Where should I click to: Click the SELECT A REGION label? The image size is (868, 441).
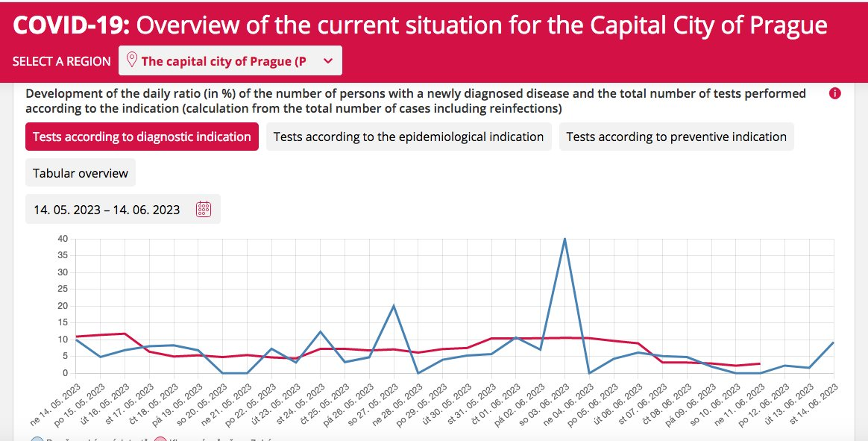[x=62, y=61]
